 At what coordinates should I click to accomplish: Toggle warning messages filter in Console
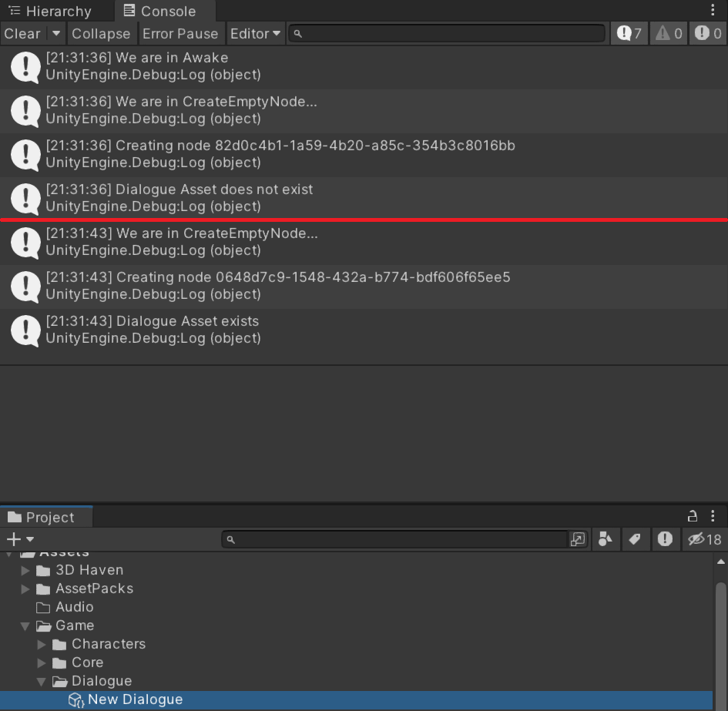tap(668, 33)
